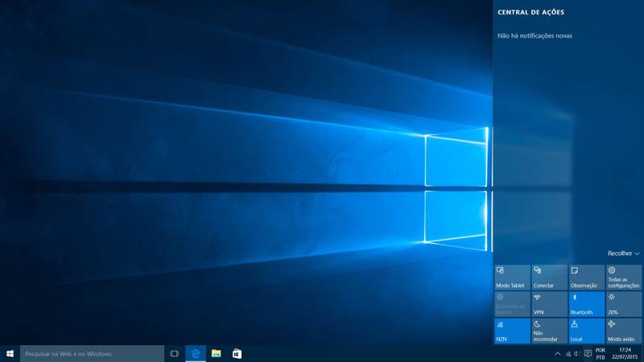
Task: Toggle Modo Tablet quick action
Action: click(x=512, y=278)
